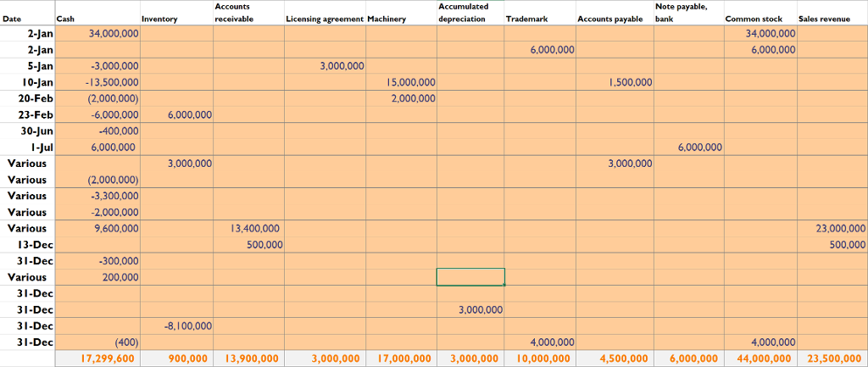
Task: Click the Trademark total 10,000,000
Action: [x=540, y=359]
